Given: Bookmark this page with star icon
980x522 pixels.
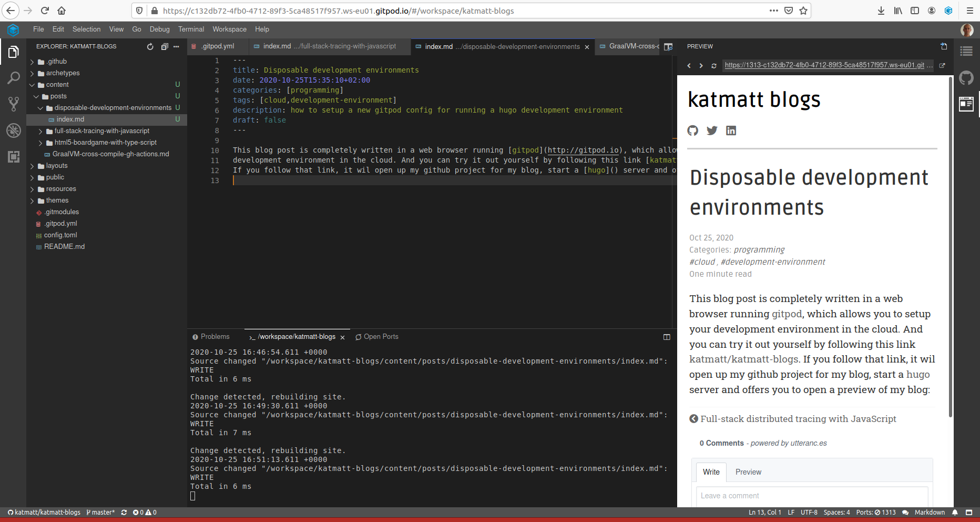Looking at the screenshot, I should pyautogui.click(x=803, y=11).
